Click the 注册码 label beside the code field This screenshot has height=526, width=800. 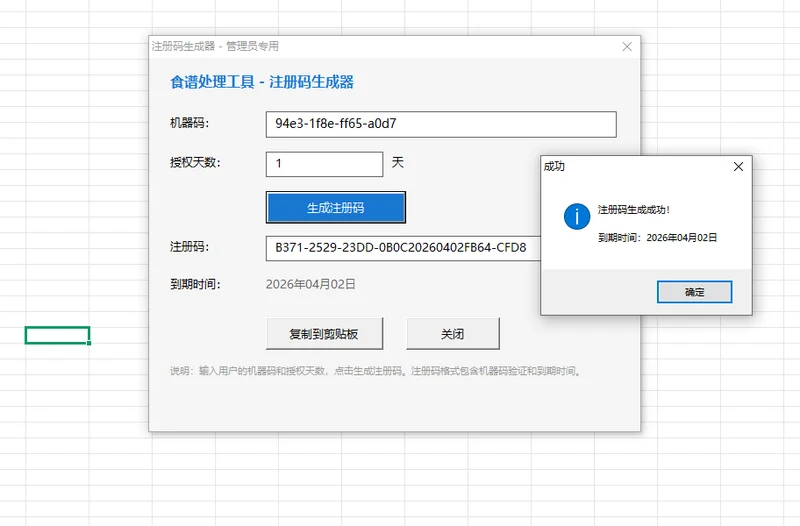[x=189, y=247]
